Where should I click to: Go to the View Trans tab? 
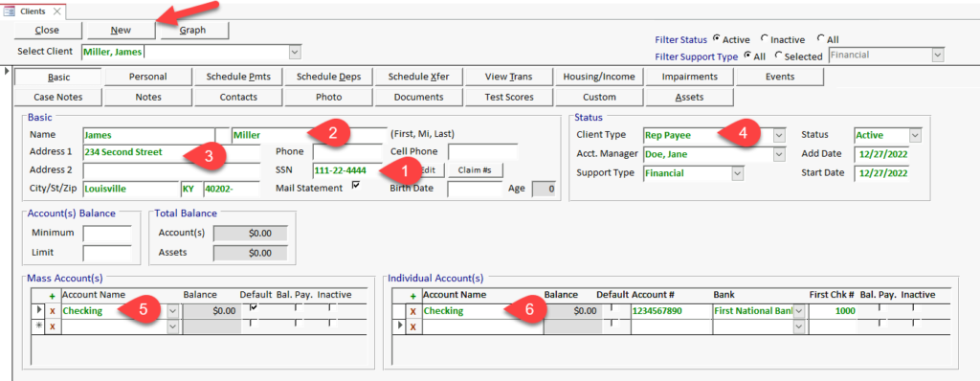(x=509, y=77)
